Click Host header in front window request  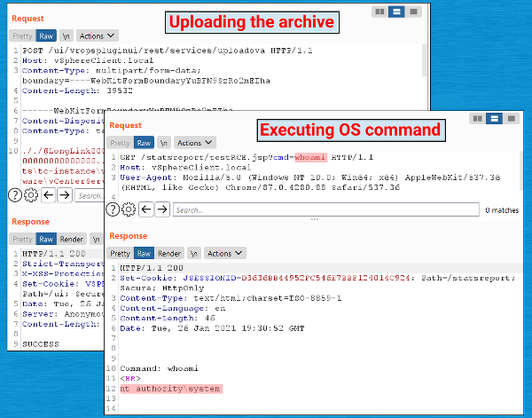pos(185,168)
